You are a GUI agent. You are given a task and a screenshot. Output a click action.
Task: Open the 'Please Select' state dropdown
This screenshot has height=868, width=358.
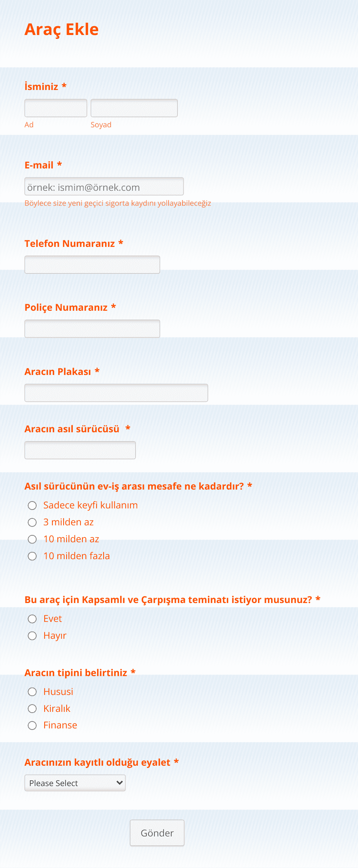[x=75, y=783]
